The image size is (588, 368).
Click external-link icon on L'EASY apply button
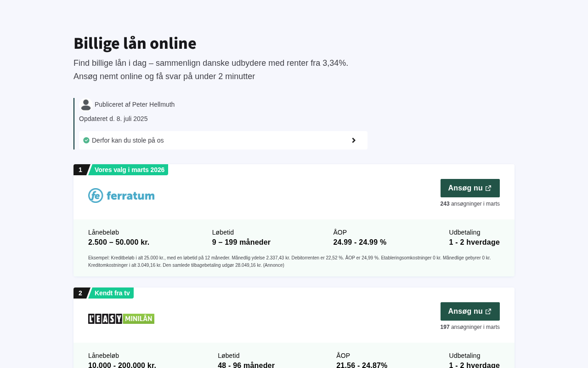(x=488, y=311)
